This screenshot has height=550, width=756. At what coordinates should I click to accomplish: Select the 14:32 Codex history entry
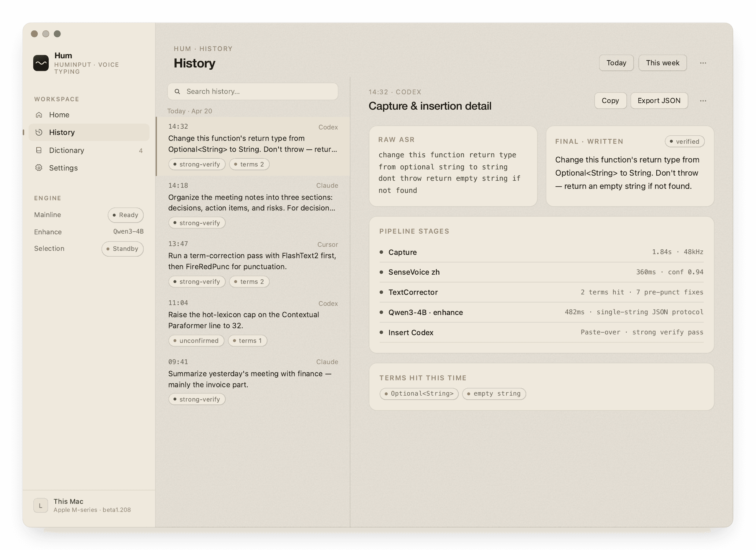(x=253, y=147)
